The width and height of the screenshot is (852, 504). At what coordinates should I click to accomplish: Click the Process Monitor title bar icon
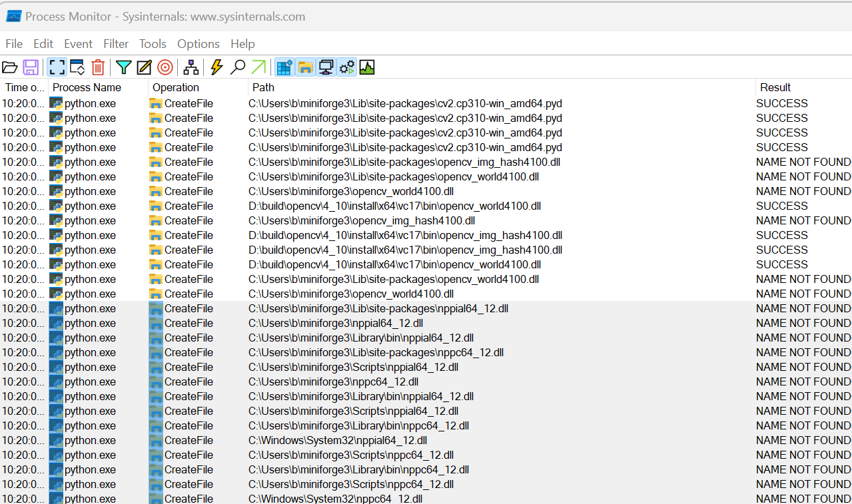[13, 17]
